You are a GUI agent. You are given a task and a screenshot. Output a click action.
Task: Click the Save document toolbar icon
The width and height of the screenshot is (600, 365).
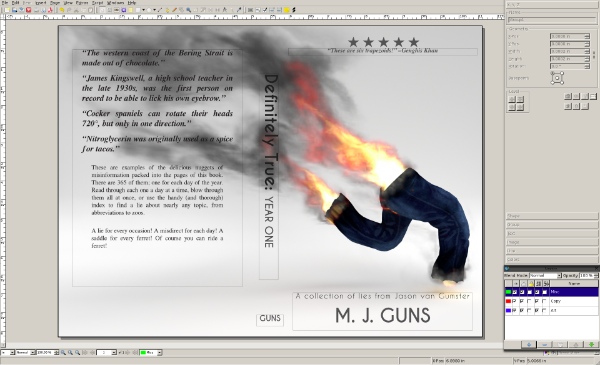coord(14,10)
